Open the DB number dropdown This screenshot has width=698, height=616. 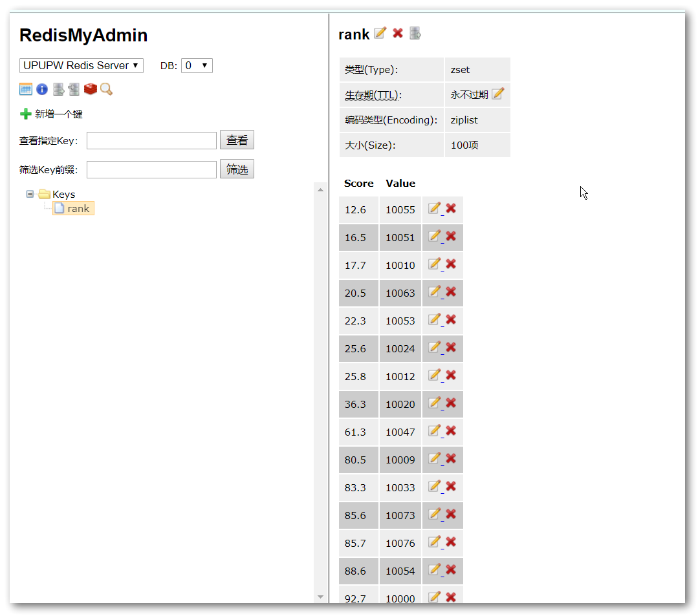(x=196, y=65)
